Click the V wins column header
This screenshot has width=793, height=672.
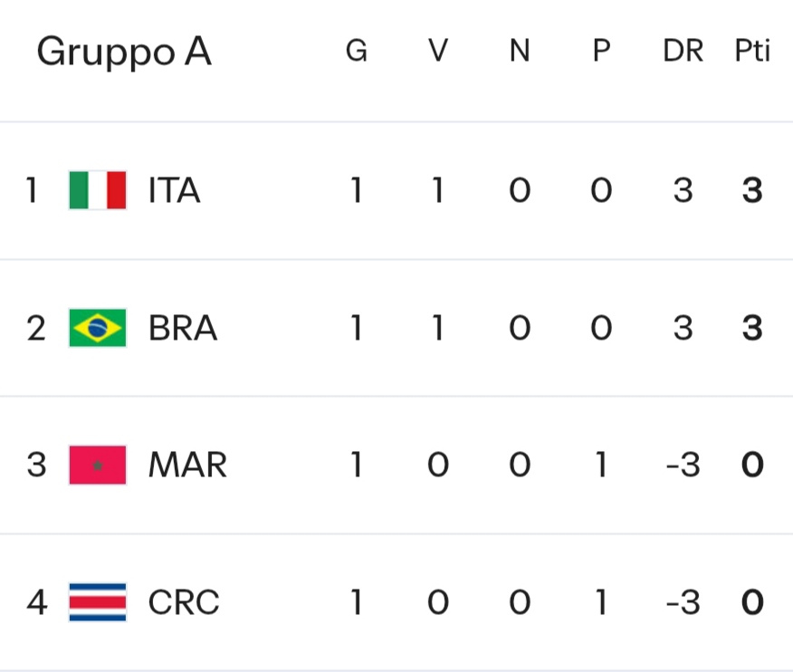438,52
